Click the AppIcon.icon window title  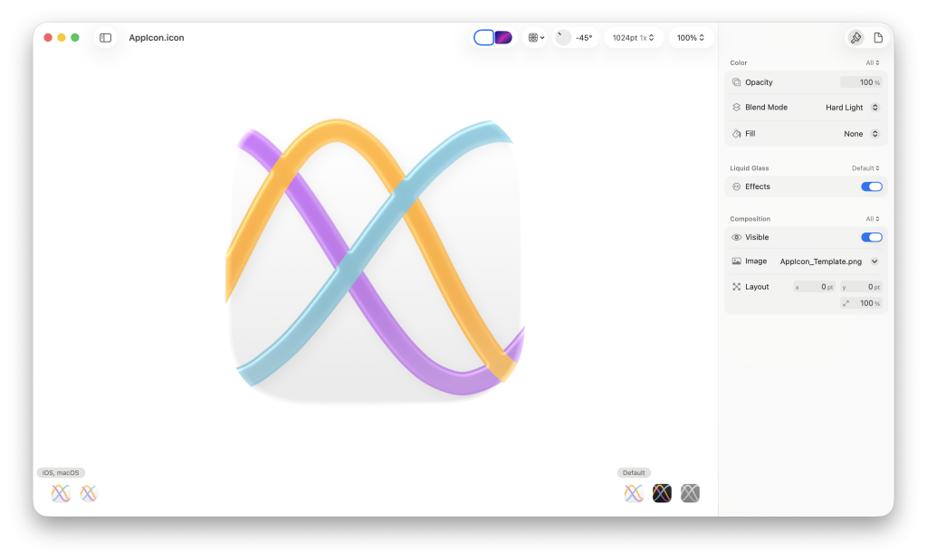coord(157,38)
